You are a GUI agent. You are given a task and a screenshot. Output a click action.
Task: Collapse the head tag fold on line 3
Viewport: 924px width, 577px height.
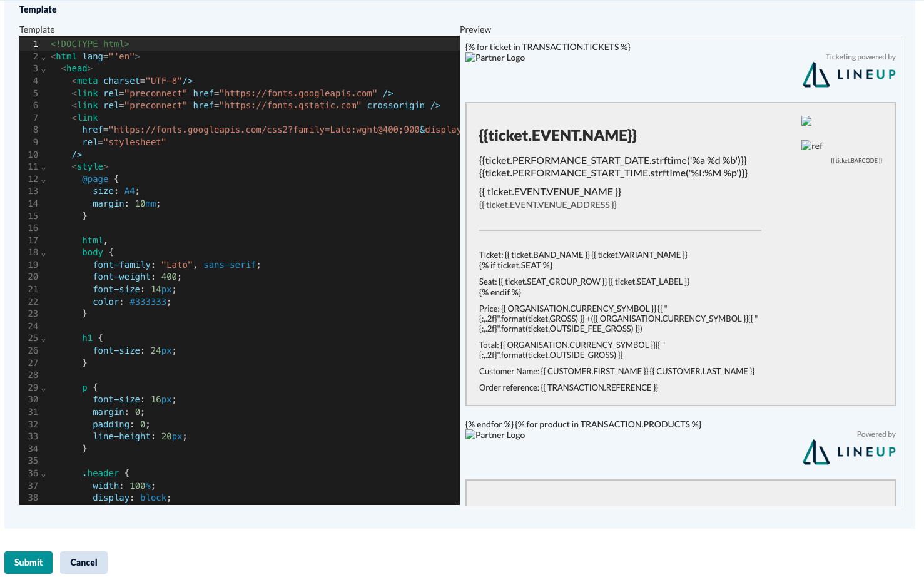pyautogui.click(x=43, y=69)
